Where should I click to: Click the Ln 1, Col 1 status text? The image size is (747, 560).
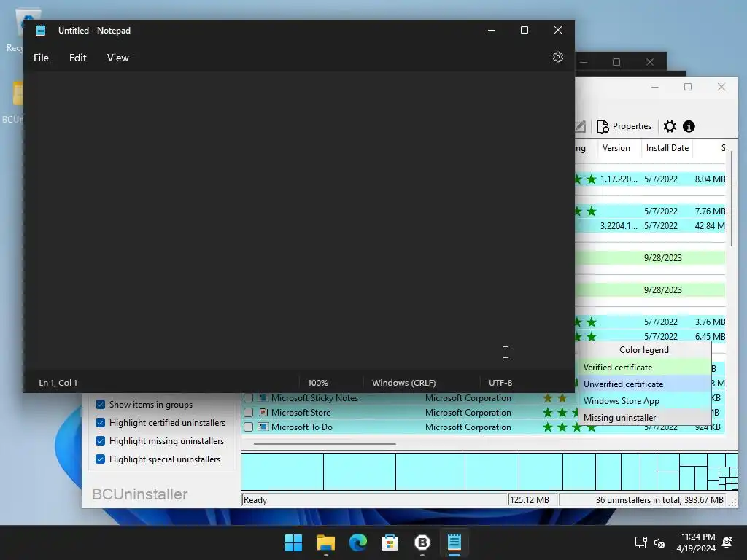[x=58, y=383]
